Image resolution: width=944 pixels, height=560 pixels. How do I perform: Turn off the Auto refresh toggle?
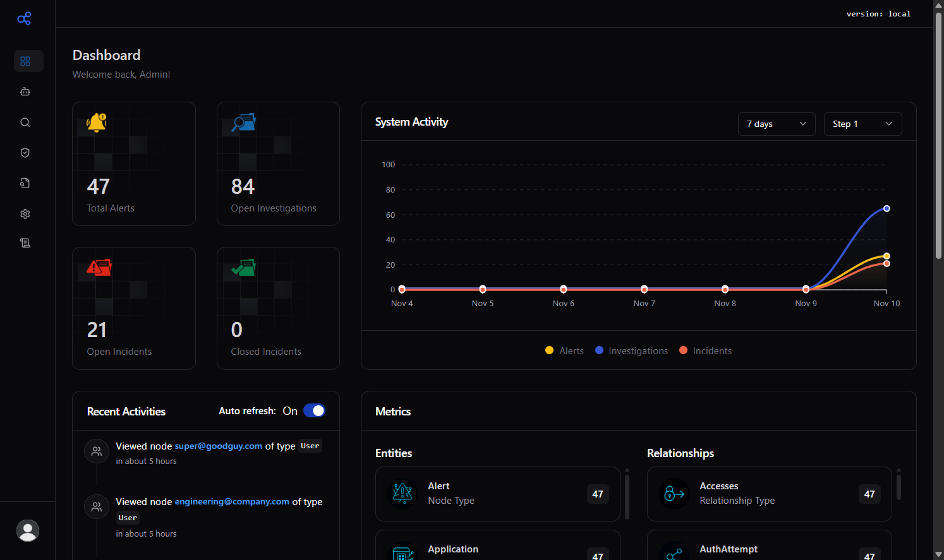point(314,410)
